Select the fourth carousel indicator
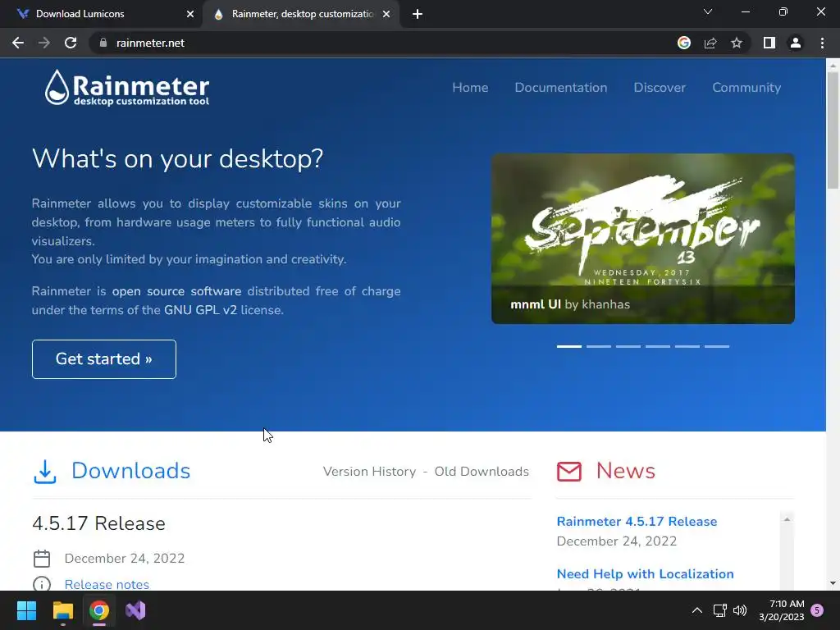840x630 pixels. tap(657, 347)
